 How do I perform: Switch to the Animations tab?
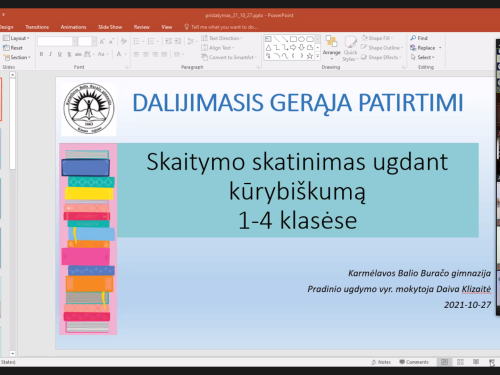(x=73, y=27)
